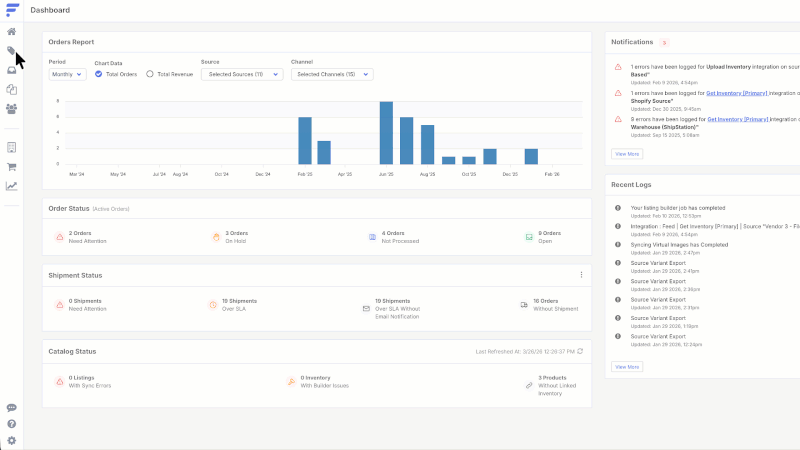Click the shopping cart sidebar icon
Screen dimensions: 800x450
tap(12, 166)
